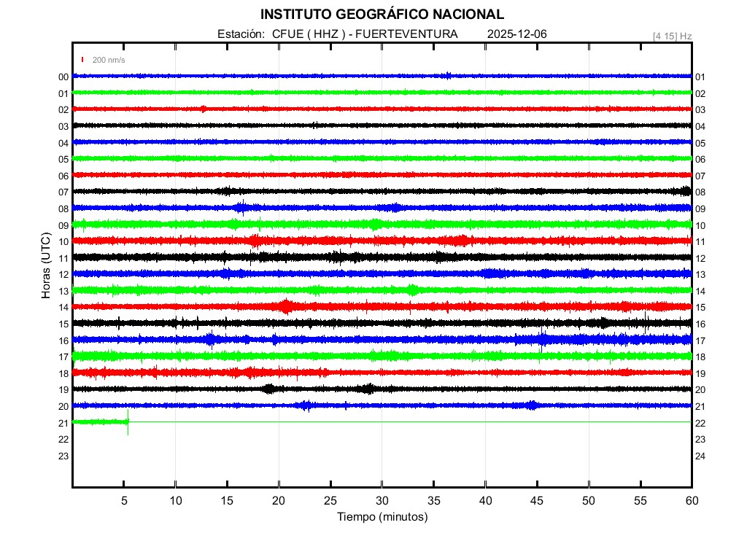Select the date 2025-12-06 in the header
This screenshot has width=747, height=560.
pyautogui.click(x=516, y=34)
